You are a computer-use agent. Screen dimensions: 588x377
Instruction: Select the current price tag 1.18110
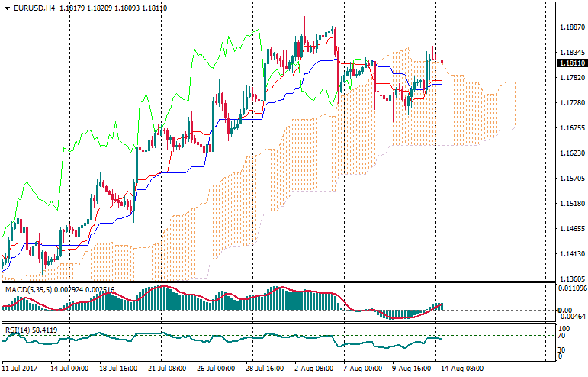(x=570, y=63)
